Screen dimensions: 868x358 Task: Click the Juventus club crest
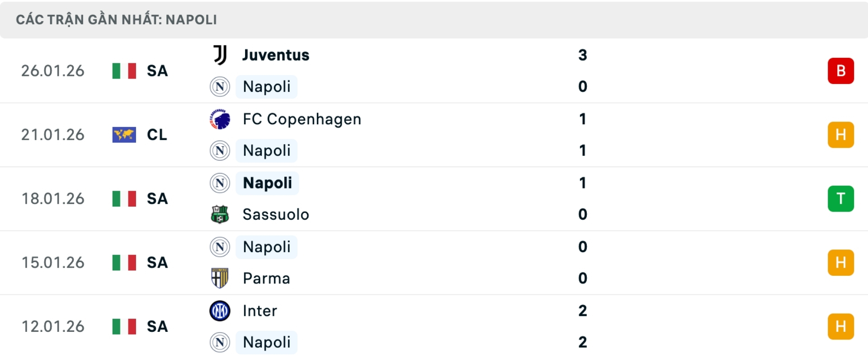click(x=220, y=55)
